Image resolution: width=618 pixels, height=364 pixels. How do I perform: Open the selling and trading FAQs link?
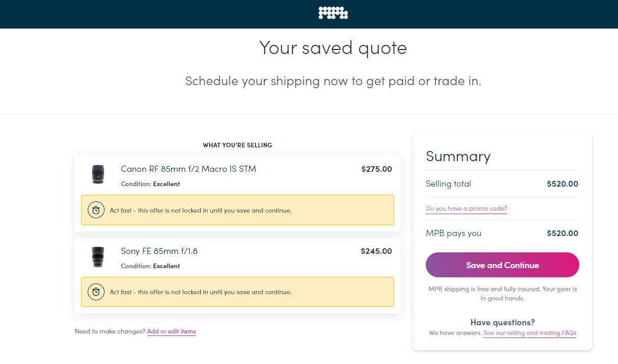pyautogui.click(x=530, y=333)
